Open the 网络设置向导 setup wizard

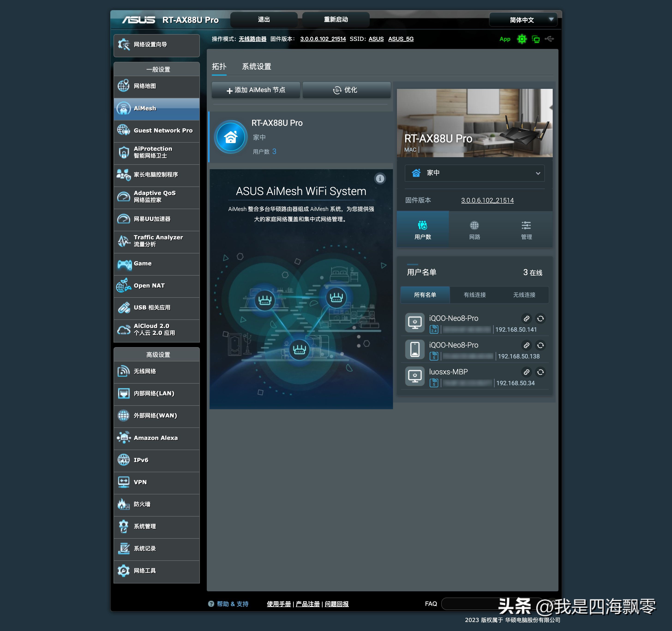pos(156,45)
